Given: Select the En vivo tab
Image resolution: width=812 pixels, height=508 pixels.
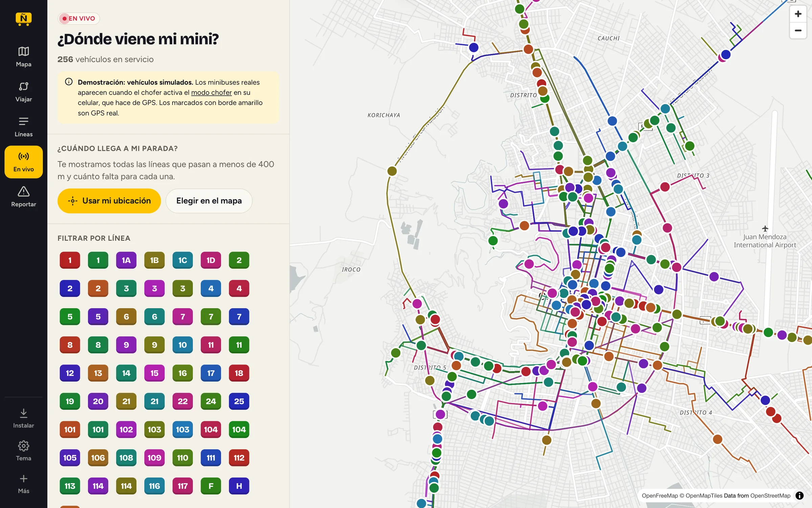Looking at the screenshot, I should click(x=23, y=162).
